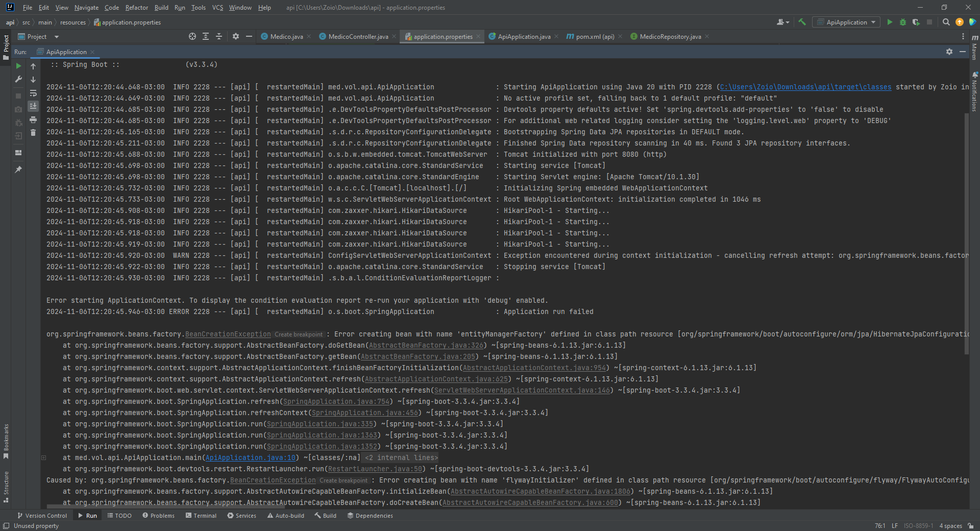980x531 pixels.
Task: Switch to ApiApplication.java editor tab
Action: (524, 36)
